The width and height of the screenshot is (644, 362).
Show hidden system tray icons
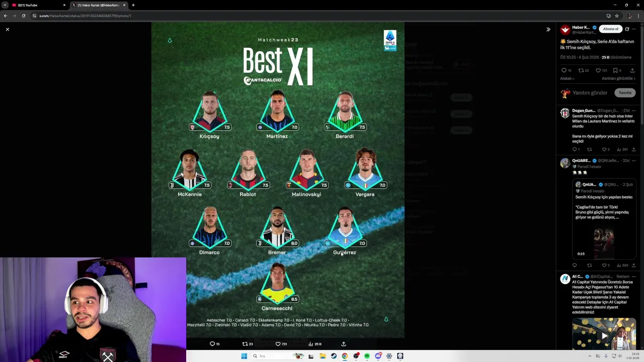[x=590, y=356]
